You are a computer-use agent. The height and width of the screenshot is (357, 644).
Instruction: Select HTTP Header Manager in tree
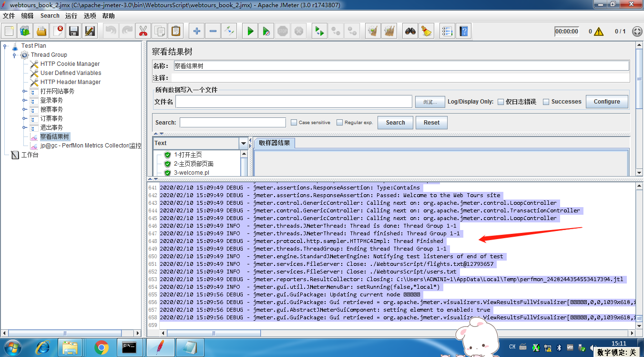[70, 82]
